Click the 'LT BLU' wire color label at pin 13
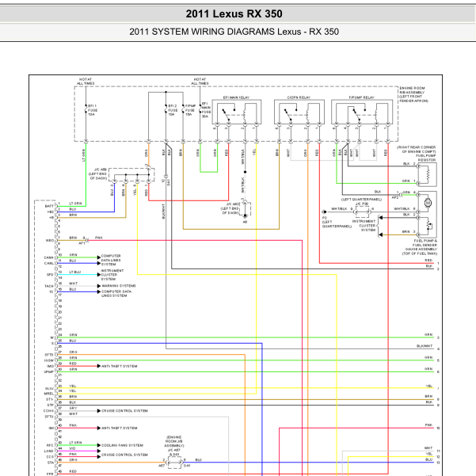 tap(75, 272)
